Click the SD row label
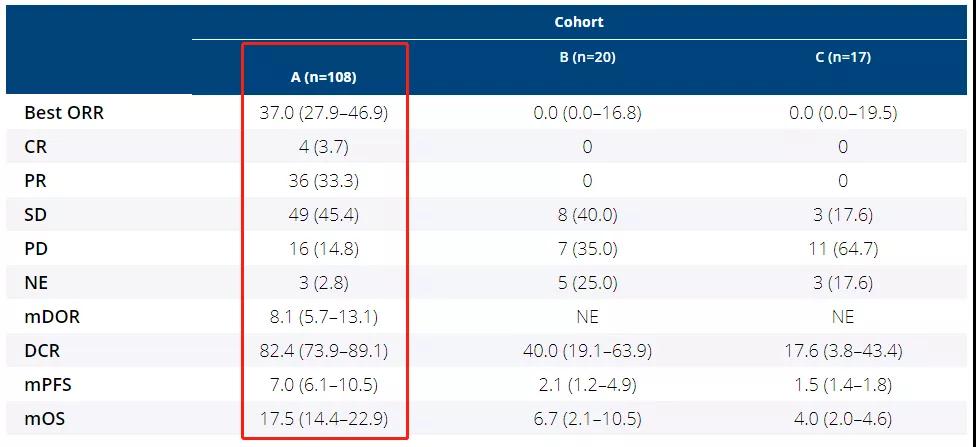Screen dimensions: 976x447 (36, 215)
